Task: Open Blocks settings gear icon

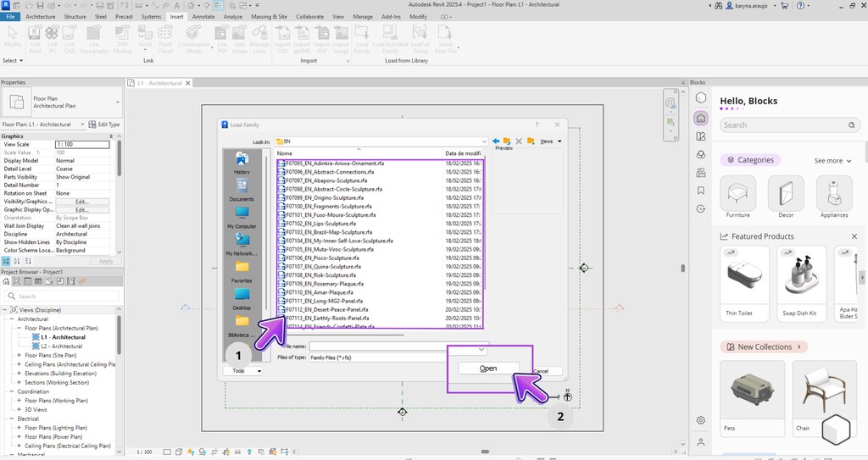Action: click(701, 420)
